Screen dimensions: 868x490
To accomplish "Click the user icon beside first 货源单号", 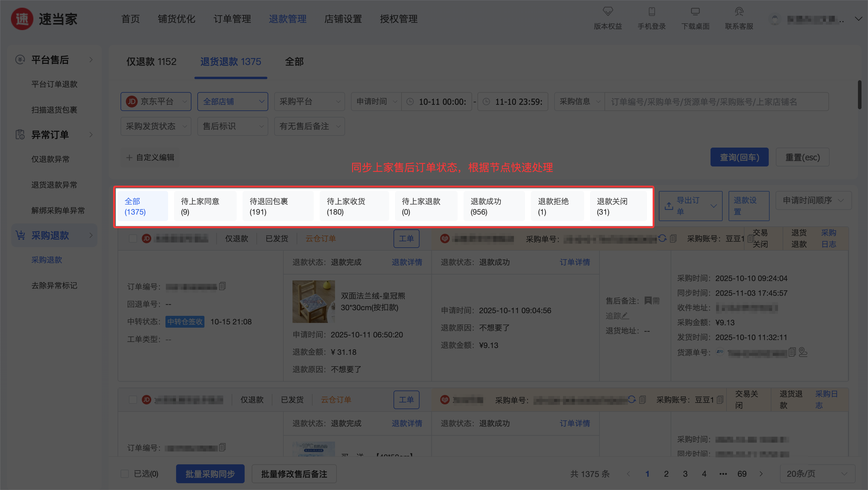I will pos(803,352).
